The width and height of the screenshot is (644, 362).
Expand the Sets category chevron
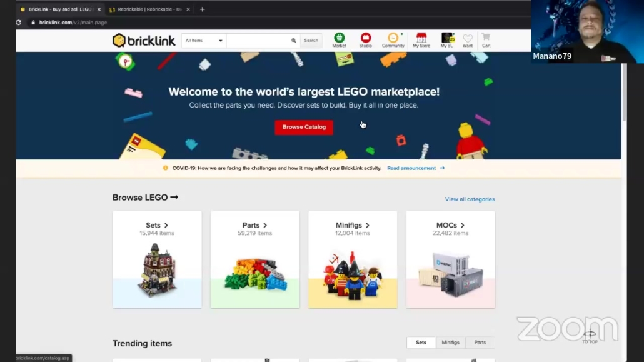166,225
